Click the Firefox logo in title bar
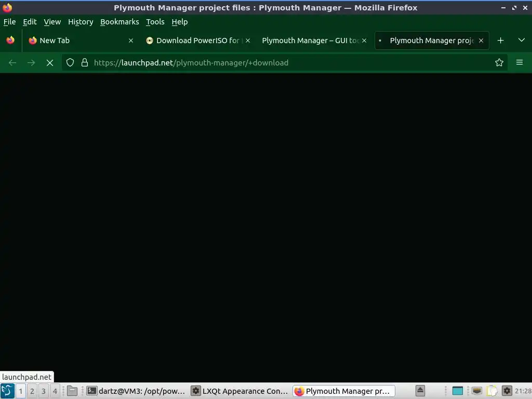The height and width of the screenshot is (399, 532). 7,7
